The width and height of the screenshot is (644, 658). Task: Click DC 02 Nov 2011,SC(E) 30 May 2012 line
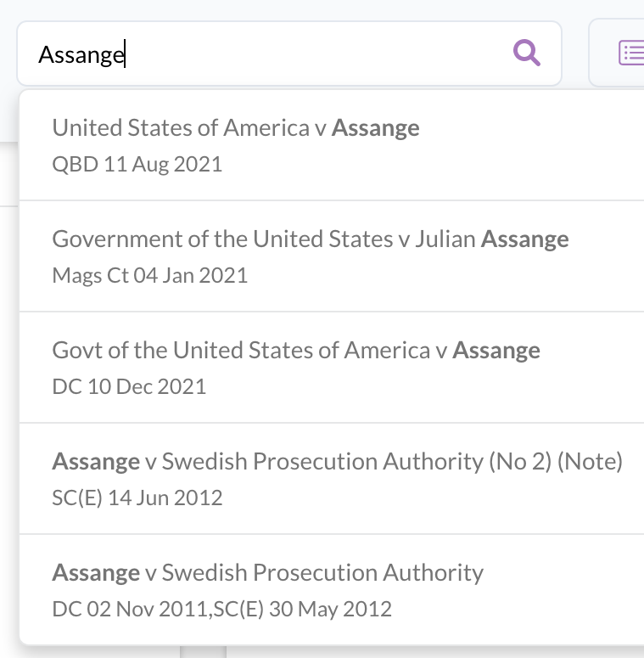222,609
